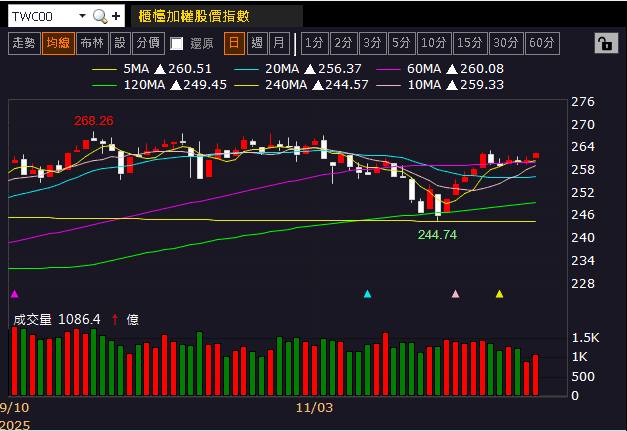Viewport: 627px width, 431px height.
Task: Click the 268.26 high price label
Action: pos(94,121)
